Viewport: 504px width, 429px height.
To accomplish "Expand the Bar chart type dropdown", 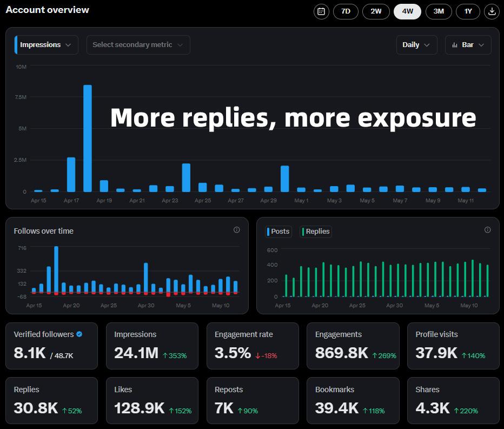I will click(468, 45).
